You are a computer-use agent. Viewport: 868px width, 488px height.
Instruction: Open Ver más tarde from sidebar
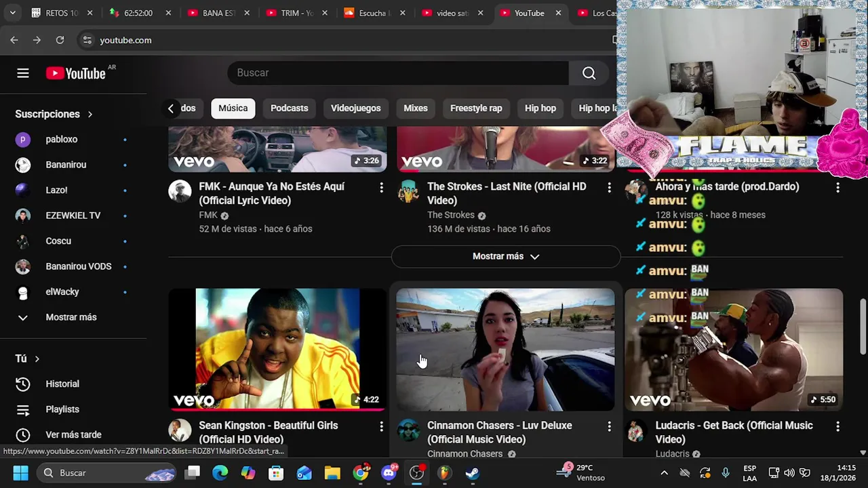(73, 434)
